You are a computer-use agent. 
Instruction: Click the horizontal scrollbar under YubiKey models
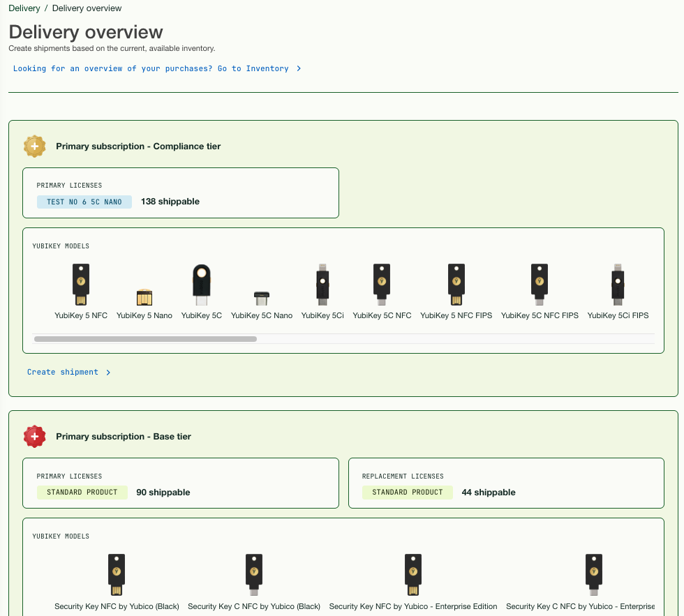145,339
